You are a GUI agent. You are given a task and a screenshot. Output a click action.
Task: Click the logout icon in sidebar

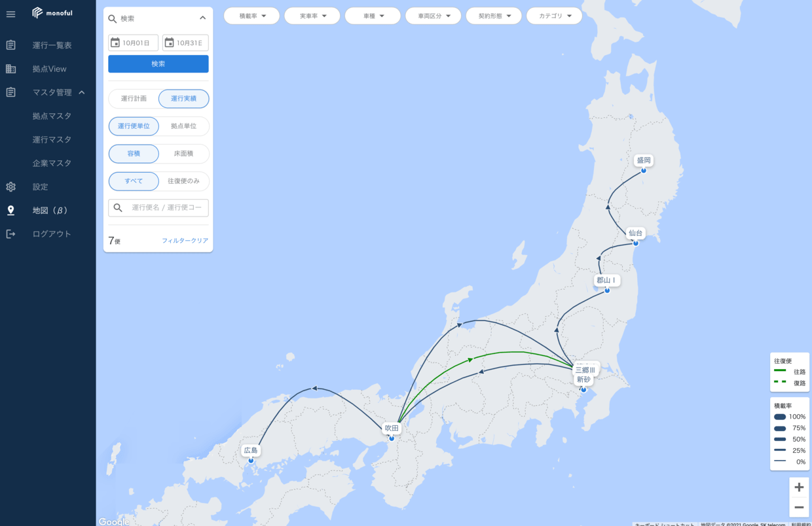(10, 234)
